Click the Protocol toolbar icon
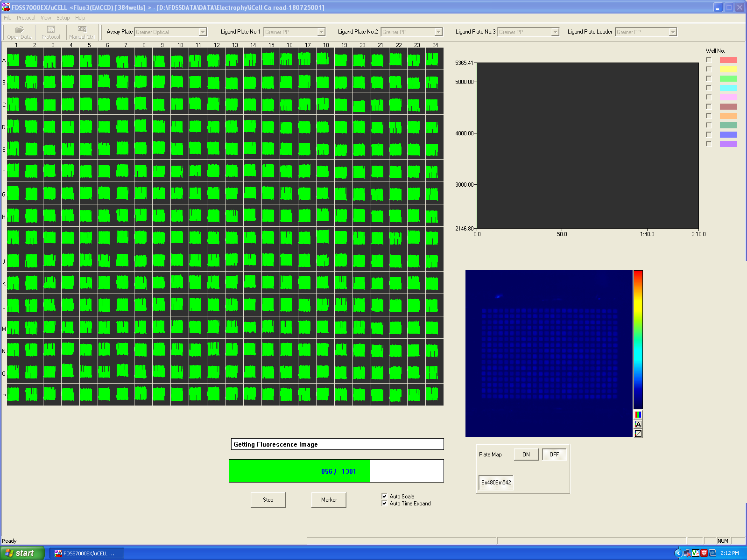Viewport: 747px width, 560px height. click(50, 32)
